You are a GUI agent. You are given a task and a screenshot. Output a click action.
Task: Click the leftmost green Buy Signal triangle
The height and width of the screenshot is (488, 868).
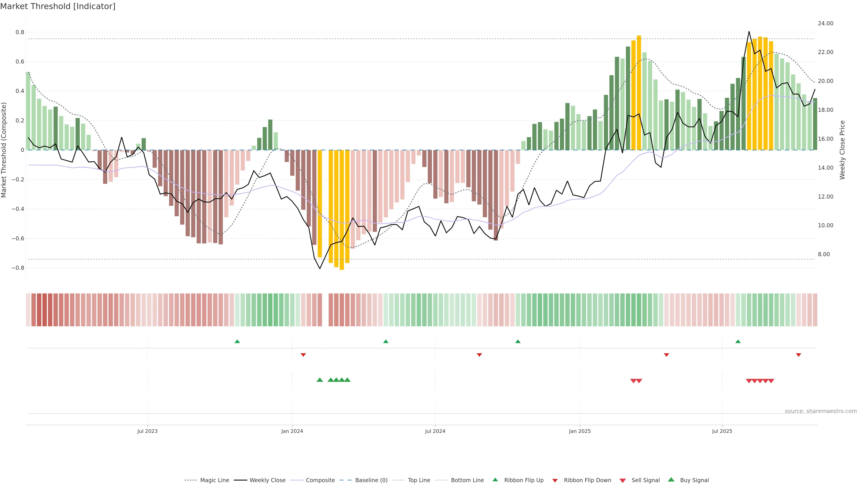tap(320, 380)
